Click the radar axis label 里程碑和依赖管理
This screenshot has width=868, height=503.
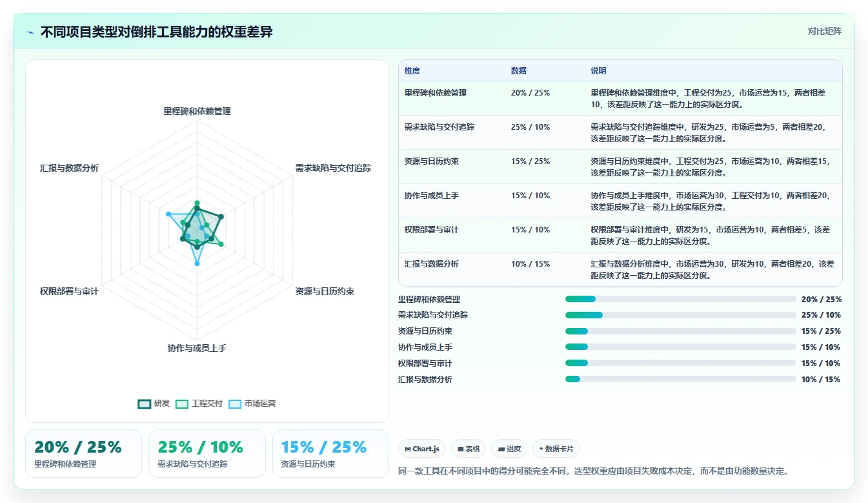(197, 111)
